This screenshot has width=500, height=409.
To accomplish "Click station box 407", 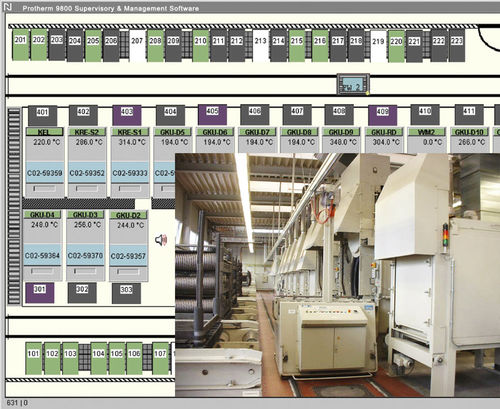I will click(297, 114).
